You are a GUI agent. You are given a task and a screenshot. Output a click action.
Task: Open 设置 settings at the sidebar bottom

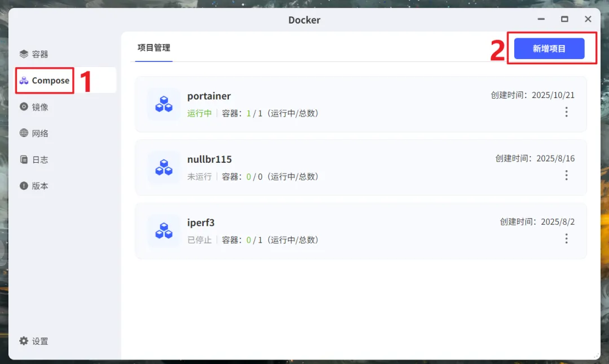coord(65,341)
